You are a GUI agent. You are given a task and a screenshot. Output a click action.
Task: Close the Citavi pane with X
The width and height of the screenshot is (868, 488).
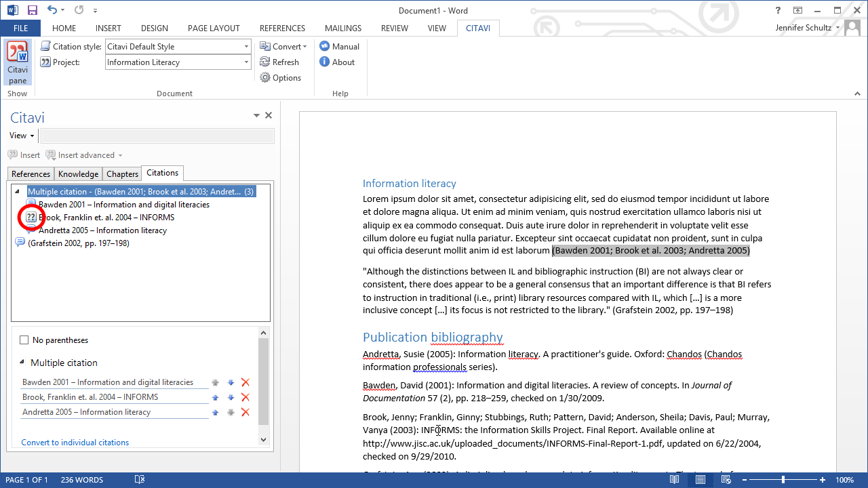point(268,115)
